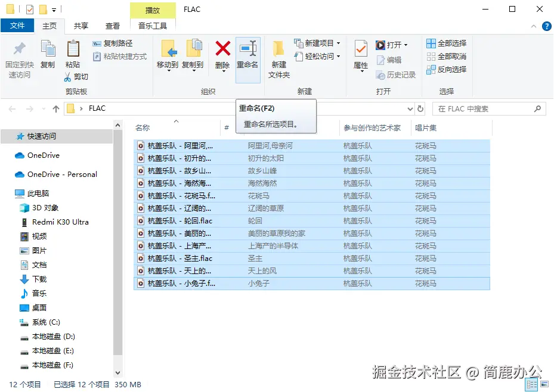Click the sidebar scrollbar down arrow

point(118,372)
